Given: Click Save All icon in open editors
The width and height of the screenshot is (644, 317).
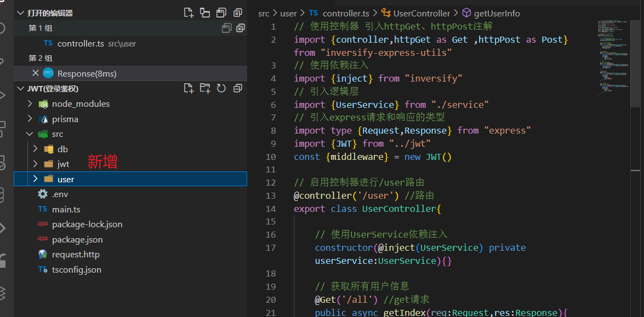Looking at the screenshot, I should (x=221, y=13).
